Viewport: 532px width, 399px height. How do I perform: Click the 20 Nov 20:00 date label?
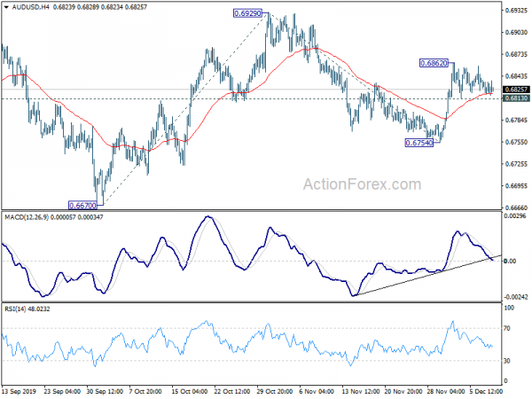[403, 392]
